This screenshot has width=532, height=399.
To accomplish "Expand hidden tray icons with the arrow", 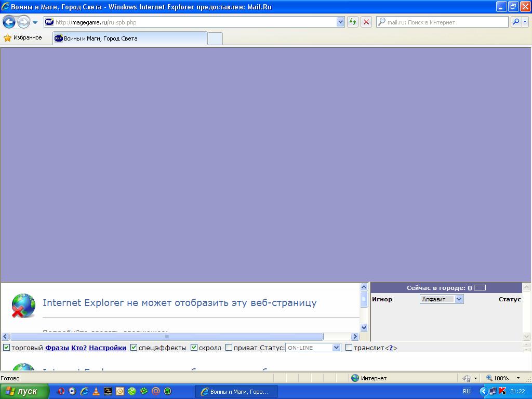I will (484, 392).
